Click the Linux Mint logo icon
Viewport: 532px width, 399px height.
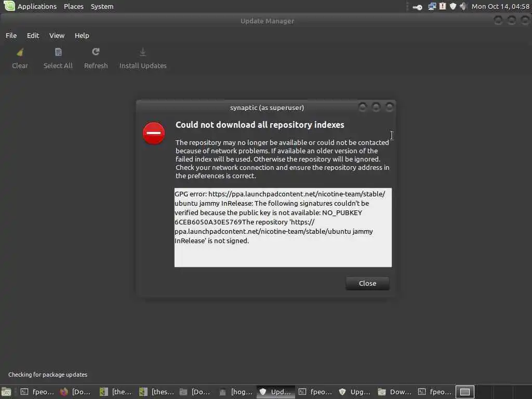[9, 6]
